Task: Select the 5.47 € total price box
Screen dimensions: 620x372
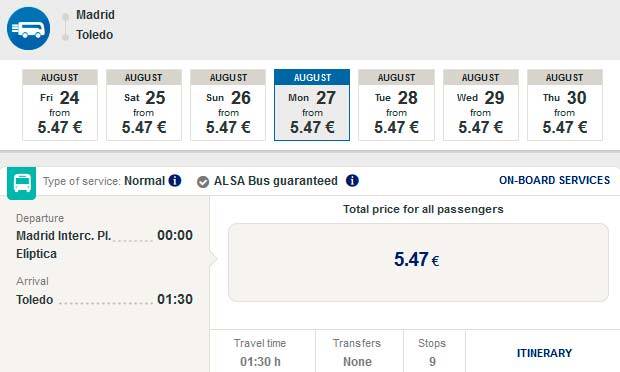Action: (x=418, y=262)
